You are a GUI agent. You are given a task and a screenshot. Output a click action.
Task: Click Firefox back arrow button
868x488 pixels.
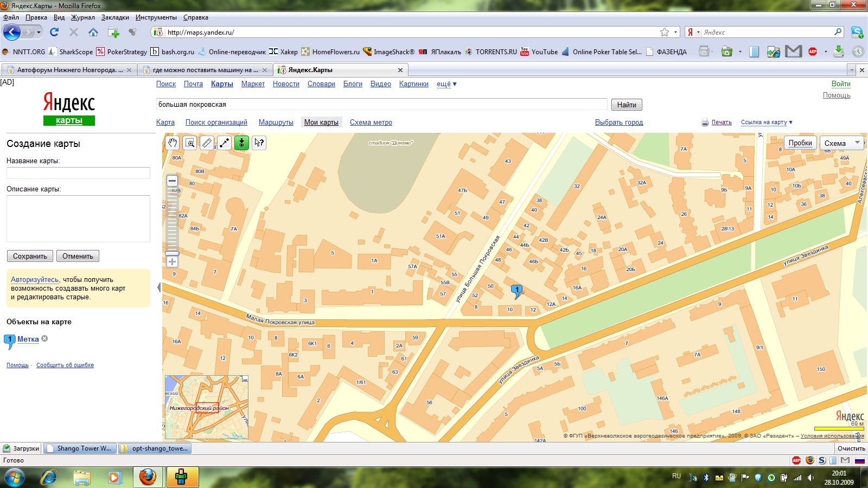[12, 32]
